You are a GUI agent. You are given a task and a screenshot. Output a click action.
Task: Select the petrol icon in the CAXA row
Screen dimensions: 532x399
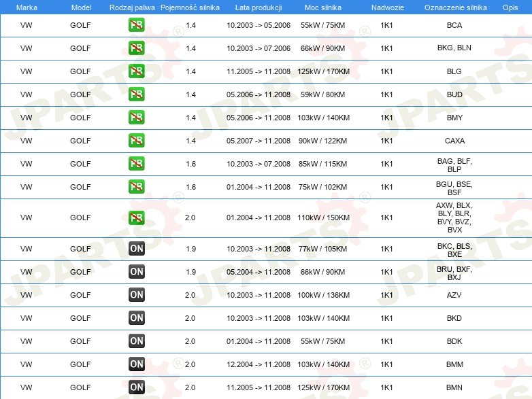[136, 140]
